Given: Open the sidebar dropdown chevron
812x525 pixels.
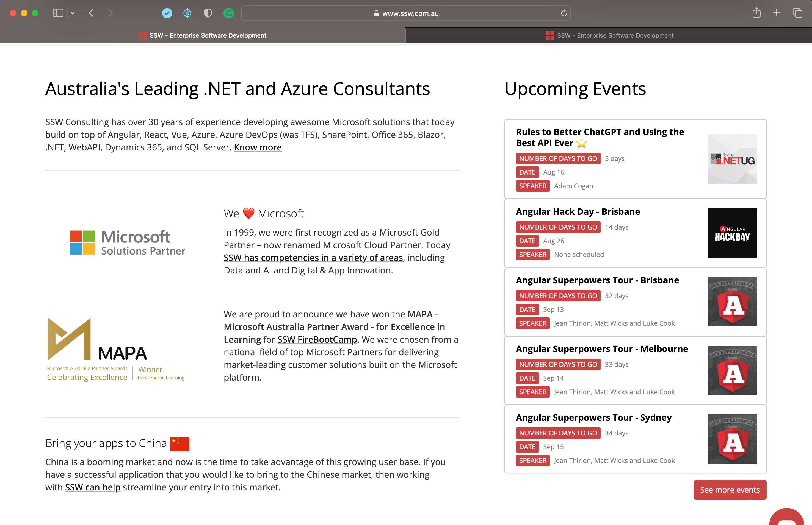Looking at the screenshot, I should click(73, 13).
